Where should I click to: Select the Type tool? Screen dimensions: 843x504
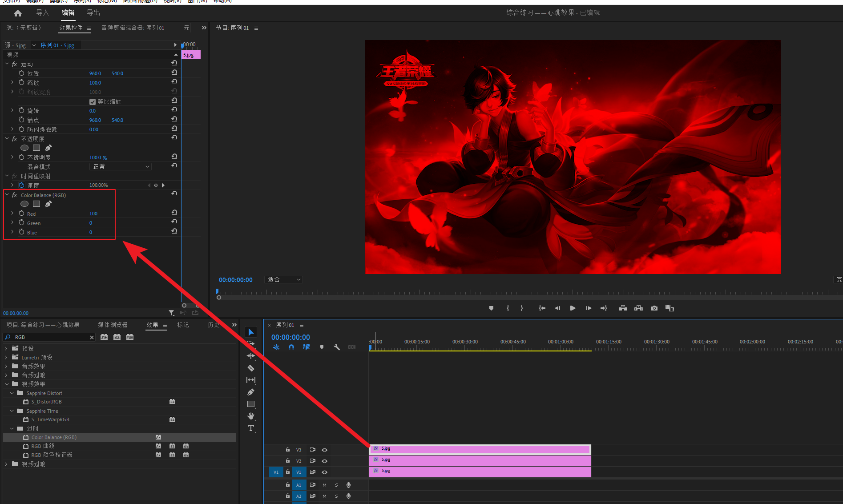[251, 428]
